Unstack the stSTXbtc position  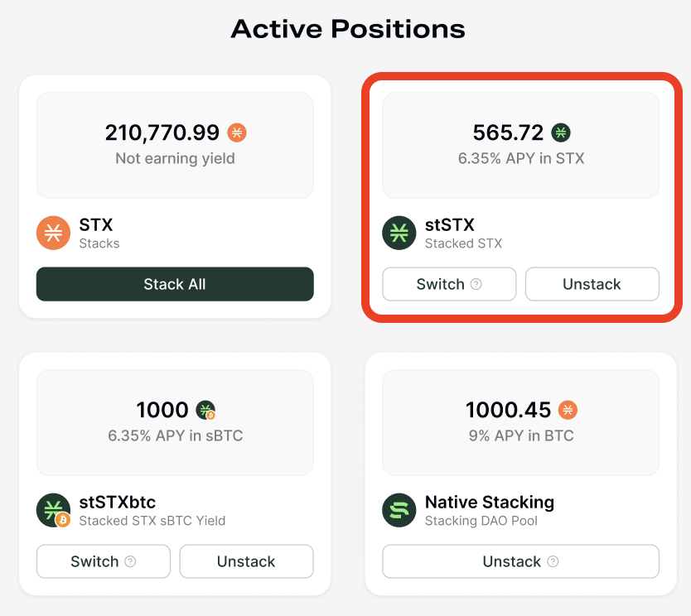pyautogui.click(x=246, y=561)
